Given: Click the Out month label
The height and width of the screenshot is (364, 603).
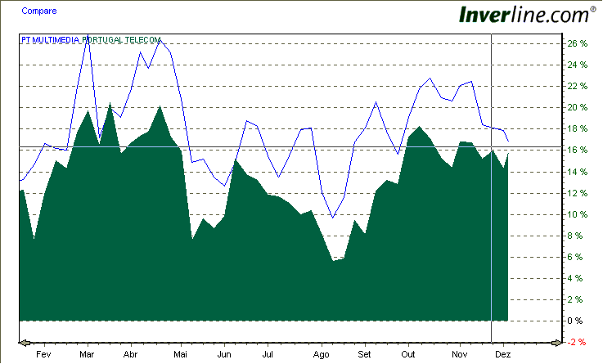Looking at the screenshot, I should (x=408, y=354).
